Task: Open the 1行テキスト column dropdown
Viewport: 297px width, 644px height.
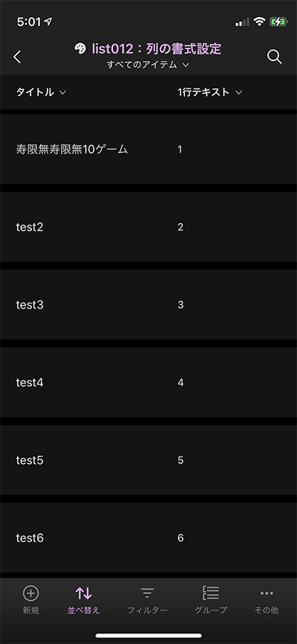Action: pyautogui.click(x=210, y=92)
